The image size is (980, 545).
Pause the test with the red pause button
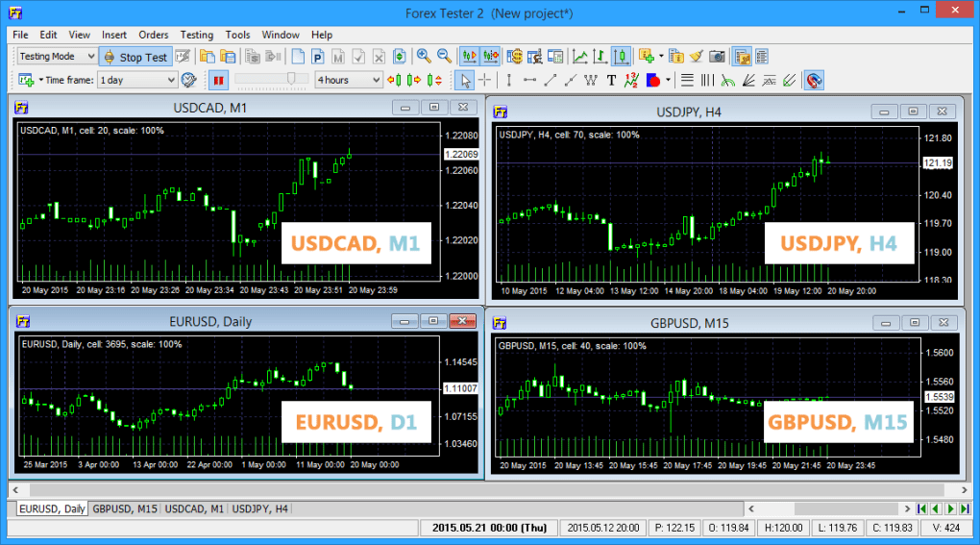coord(218,80)
